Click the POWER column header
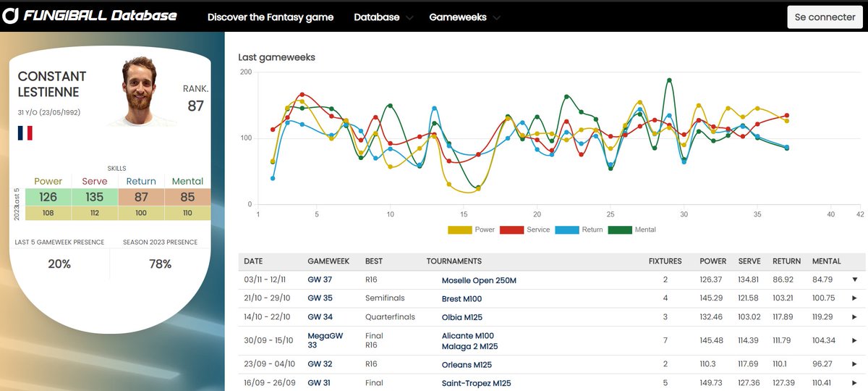This screenshot has height=391, width=868. tap(712, 261)
